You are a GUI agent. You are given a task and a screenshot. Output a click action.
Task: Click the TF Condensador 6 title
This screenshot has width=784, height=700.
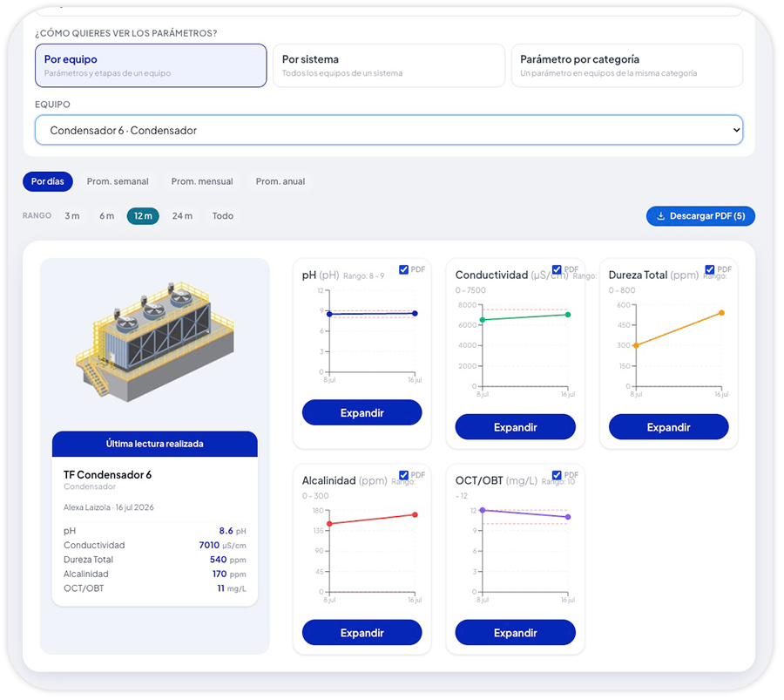[107, 475]
